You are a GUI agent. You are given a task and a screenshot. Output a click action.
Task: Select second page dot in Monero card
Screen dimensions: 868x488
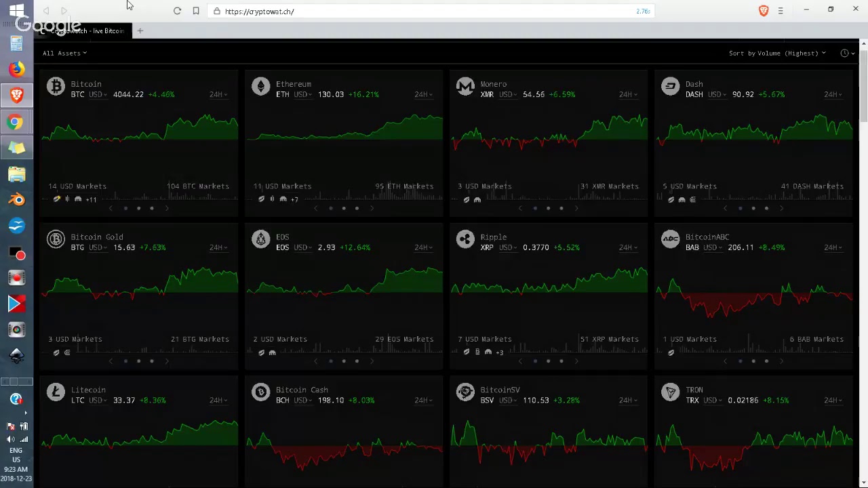(548, 208)
